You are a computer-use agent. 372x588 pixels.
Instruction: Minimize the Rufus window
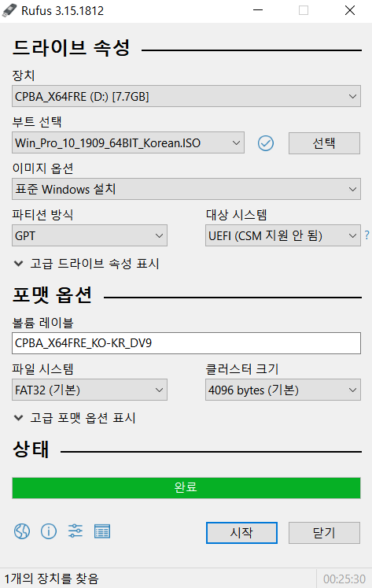pyautogui.click(x=258, y=10)
